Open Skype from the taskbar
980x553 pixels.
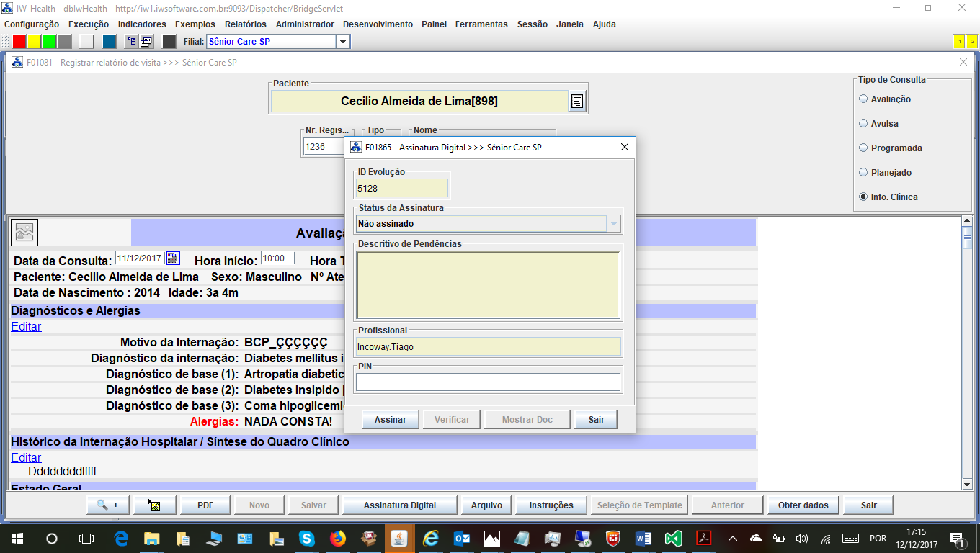pos(307,538)
